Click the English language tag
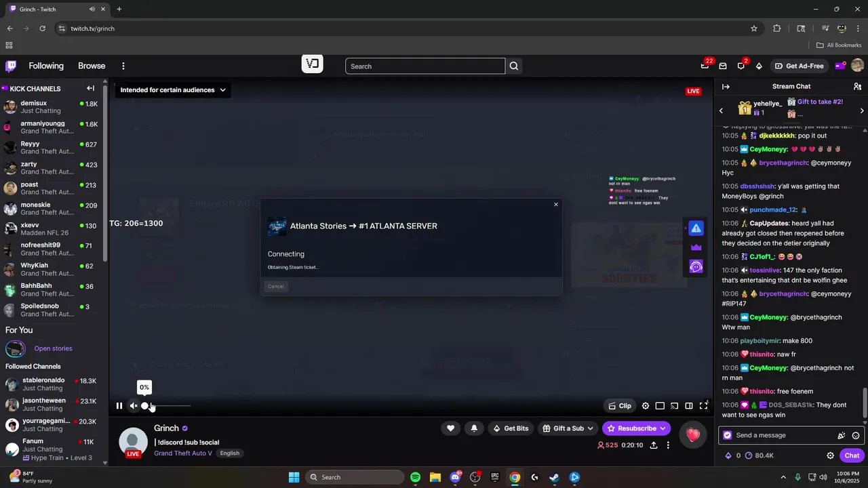868x488 pixels. point(229,453)
